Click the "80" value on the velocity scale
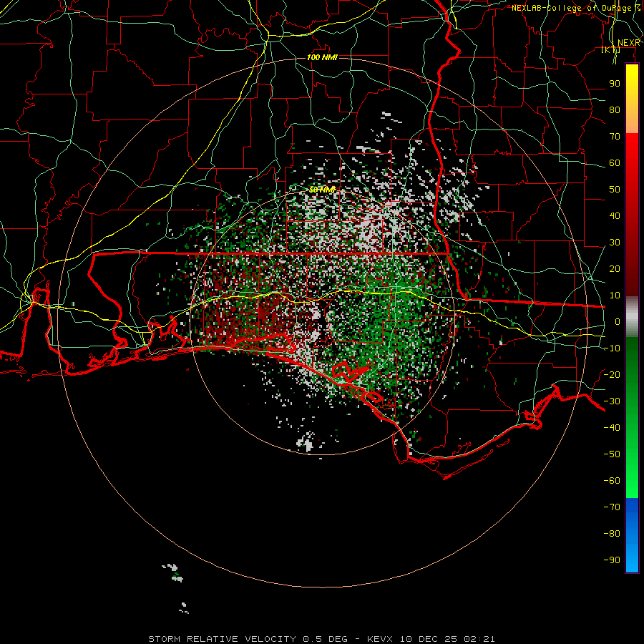Viewport: 644px width, 644px height. [x=615, y=110]
